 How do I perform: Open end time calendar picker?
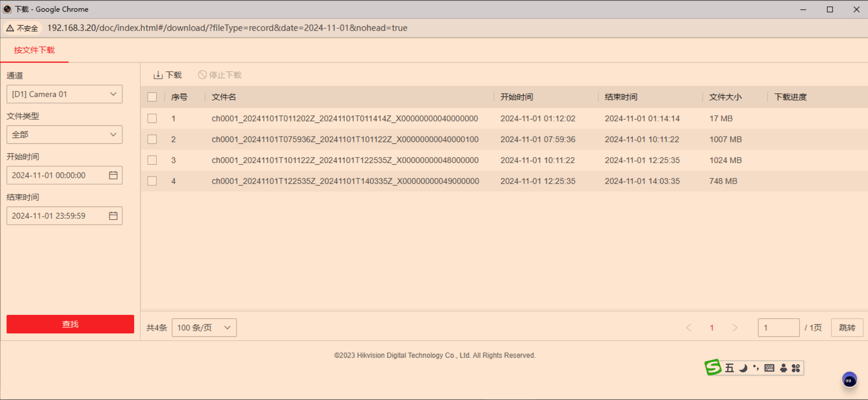113,216
